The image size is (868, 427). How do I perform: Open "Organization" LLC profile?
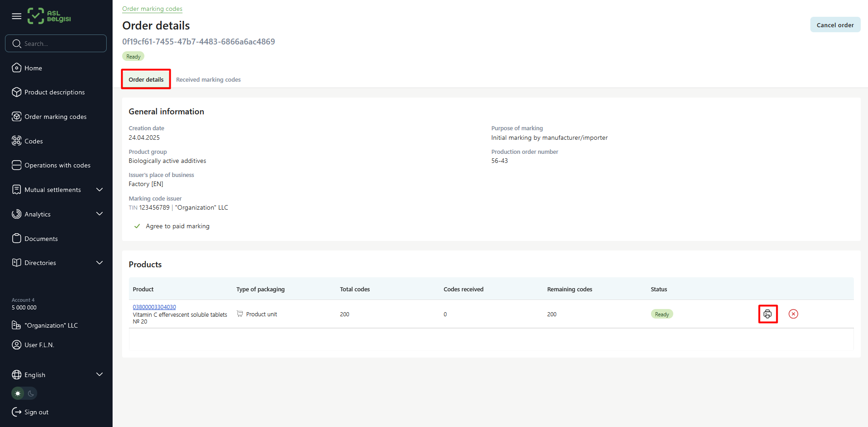[x=51, y=325]
